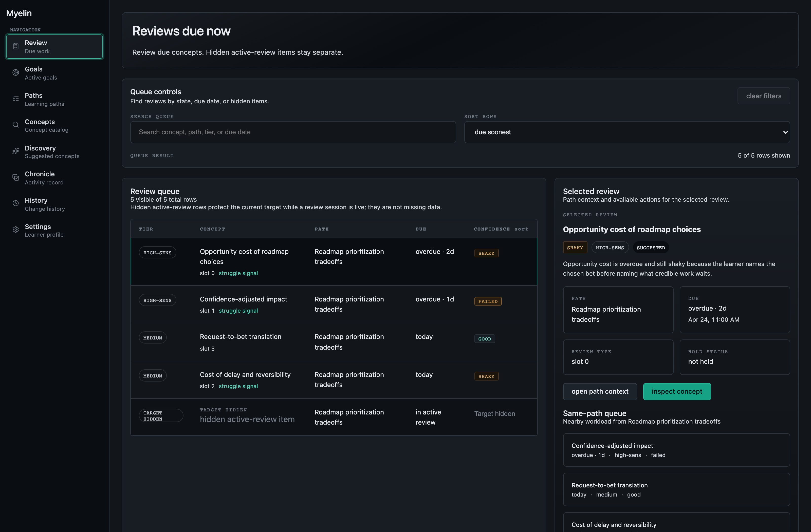Click 'in active review' due cell
811x532 pixels.
[428, 417]
